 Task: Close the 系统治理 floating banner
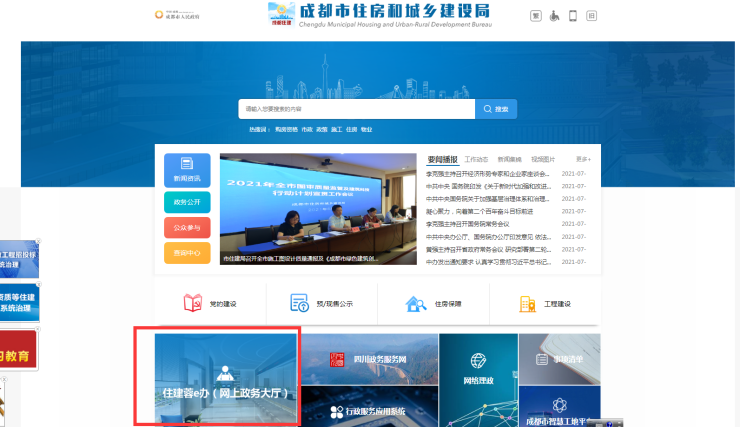coord(38,285)
